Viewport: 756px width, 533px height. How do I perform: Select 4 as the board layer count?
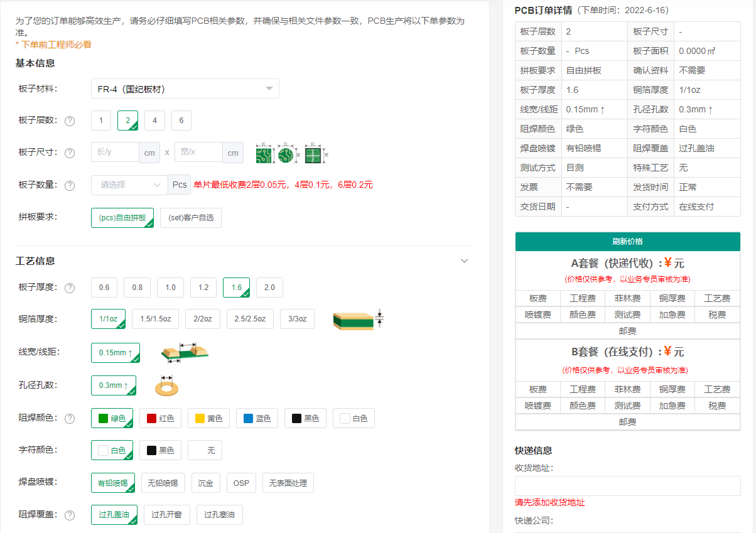tap(154, 121)
